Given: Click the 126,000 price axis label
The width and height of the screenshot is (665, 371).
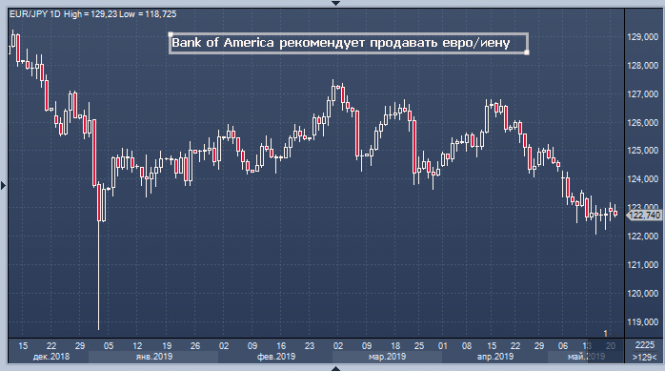Looking at the screenshot, I should point(643,123).
